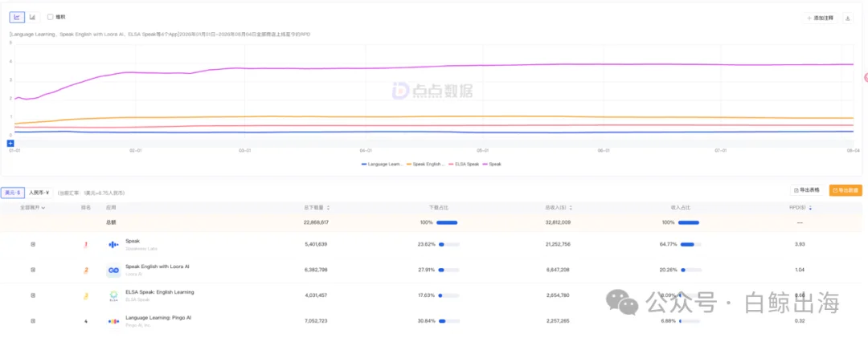Toggle the purple Speak legend series
This screenshot has height=338, width=868.
click(492, 165)
